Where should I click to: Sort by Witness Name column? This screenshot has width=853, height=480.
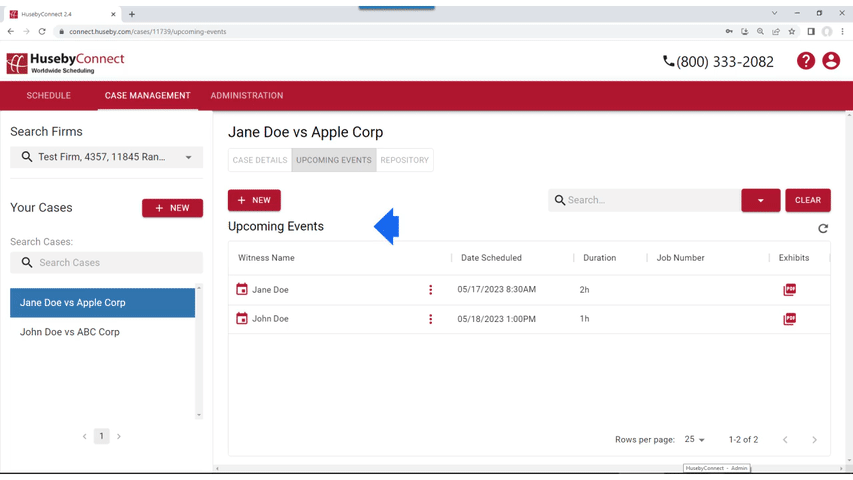[266, 258]
